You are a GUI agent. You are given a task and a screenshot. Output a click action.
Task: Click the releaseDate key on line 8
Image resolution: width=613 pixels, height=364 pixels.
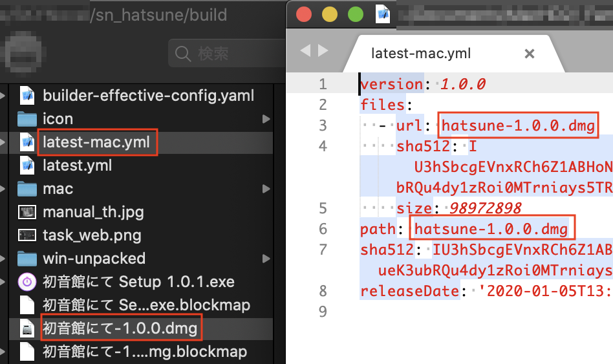point(410,291)
